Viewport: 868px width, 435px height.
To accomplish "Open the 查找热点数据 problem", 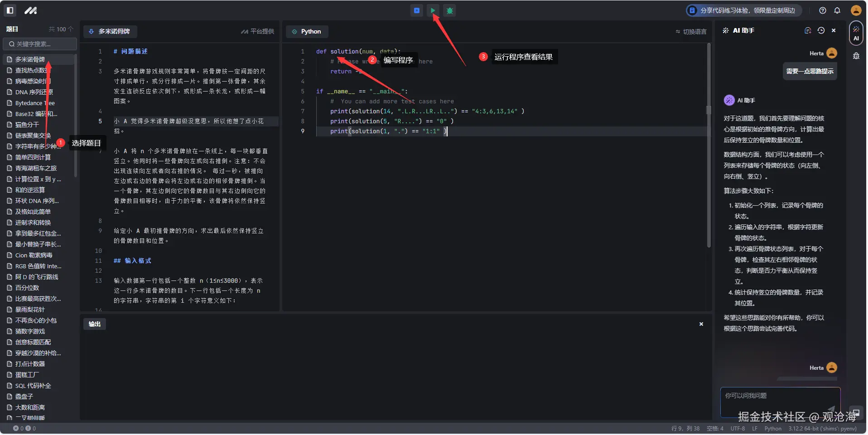I will (38, 70).
